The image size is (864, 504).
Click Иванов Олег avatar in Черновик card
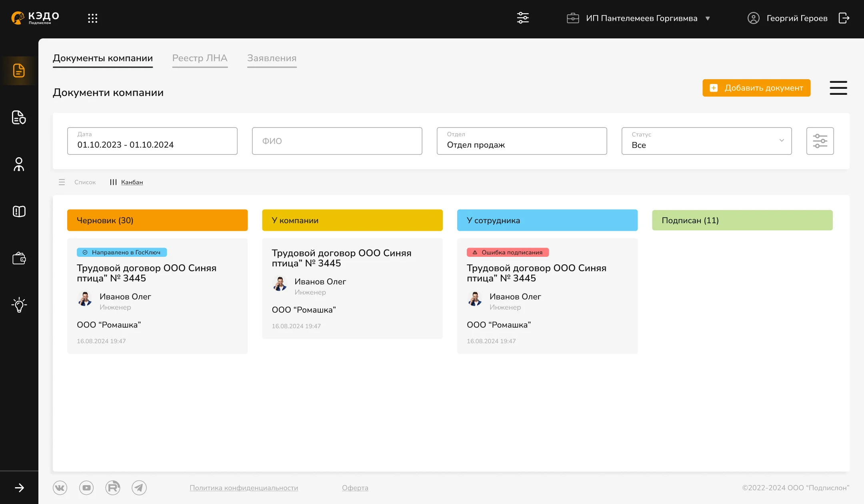point(85,299)
